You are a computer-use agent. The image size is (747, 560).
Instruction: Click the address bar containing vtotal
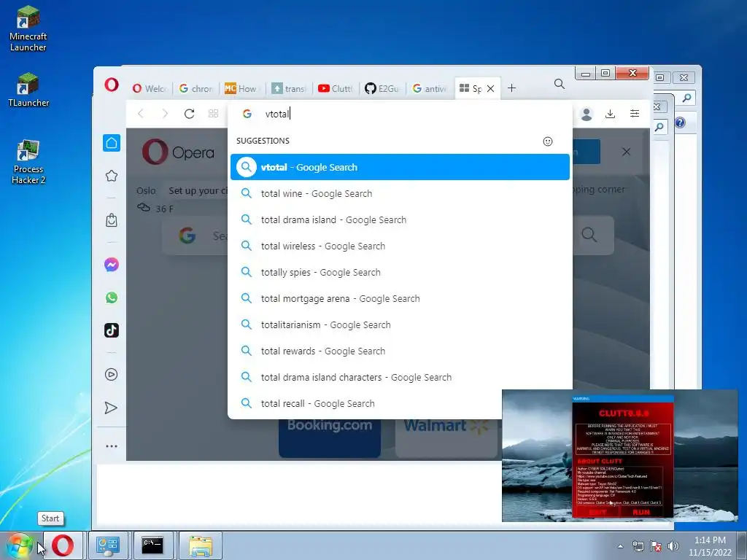(x=400, y=114)
